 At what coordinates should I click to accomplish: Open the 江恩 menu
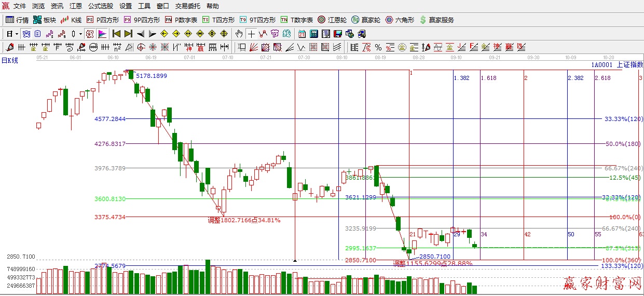[x=76, y=6]
